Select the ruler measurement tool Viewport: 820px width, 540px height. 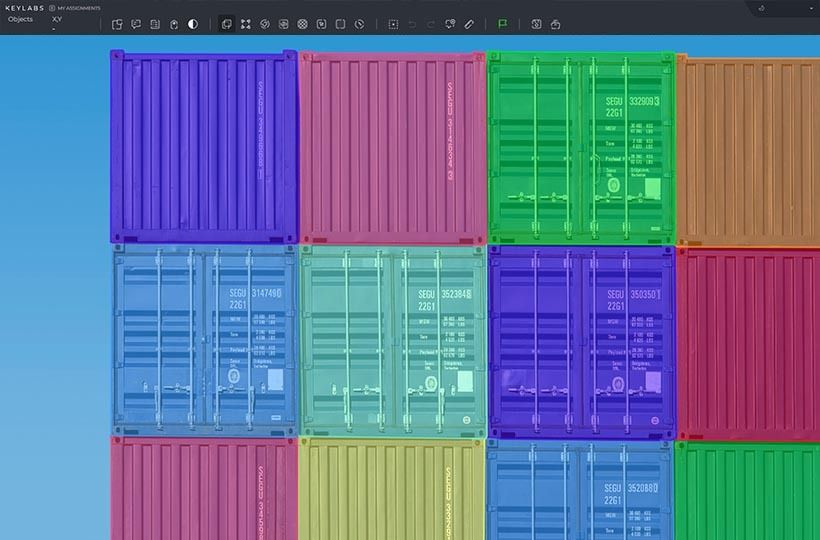[469, 24]
